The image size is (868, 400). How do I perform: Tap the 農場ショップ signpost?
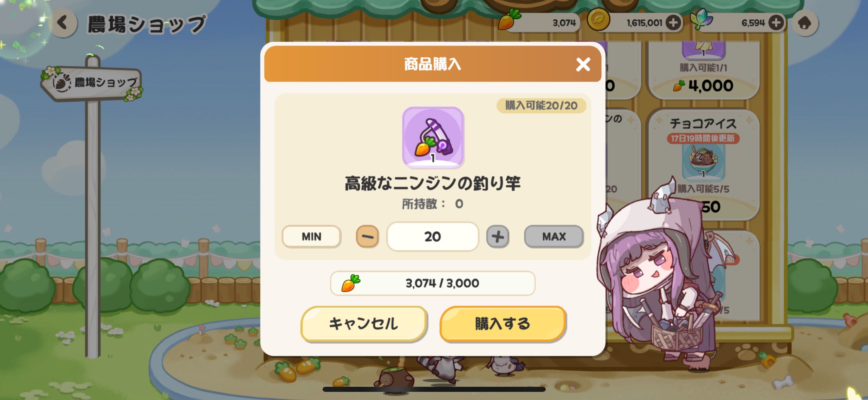(x=92, y=83)
